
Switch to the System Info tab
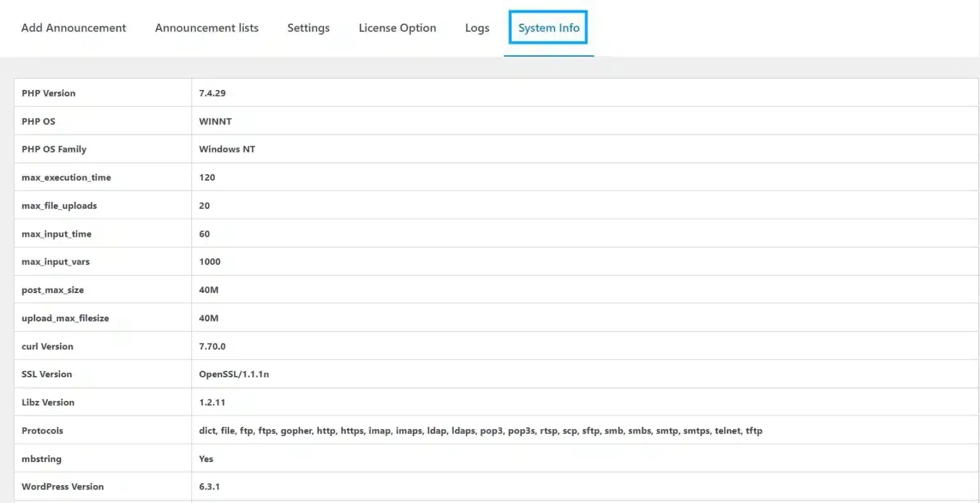point(548,27)
